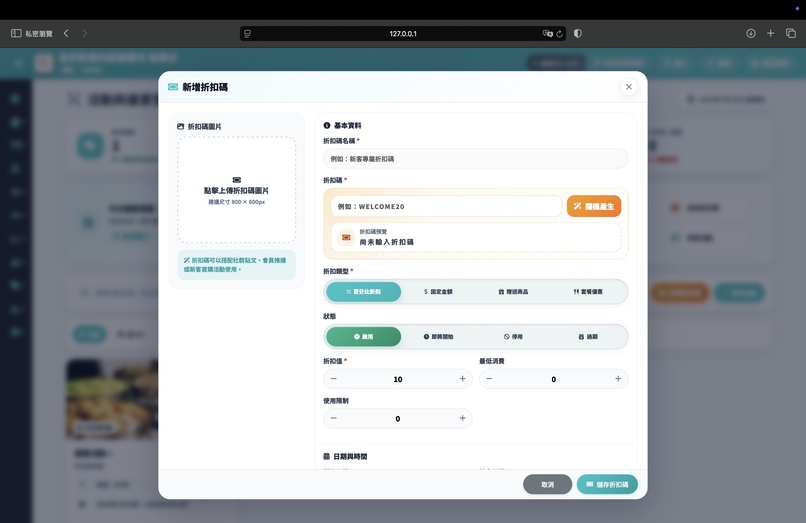
Task: Set status to 啟用
Action: [x=363, y=337]
